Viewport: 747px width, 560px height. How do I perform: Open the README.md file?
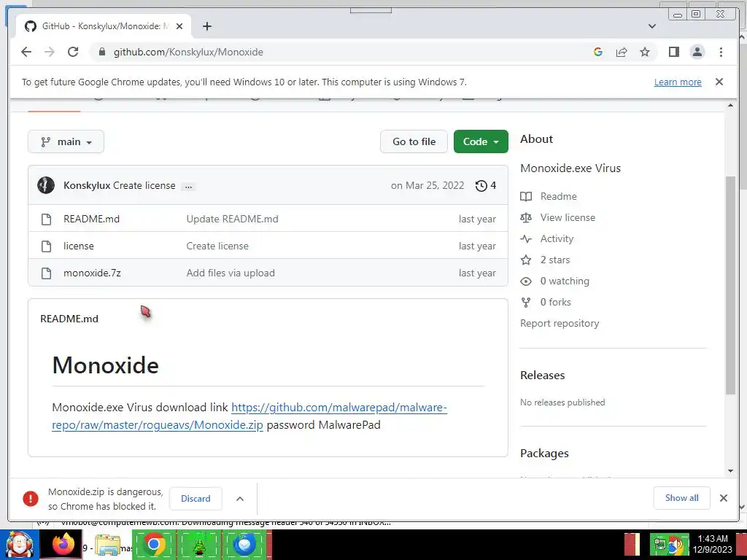click(x=91, y=219)
